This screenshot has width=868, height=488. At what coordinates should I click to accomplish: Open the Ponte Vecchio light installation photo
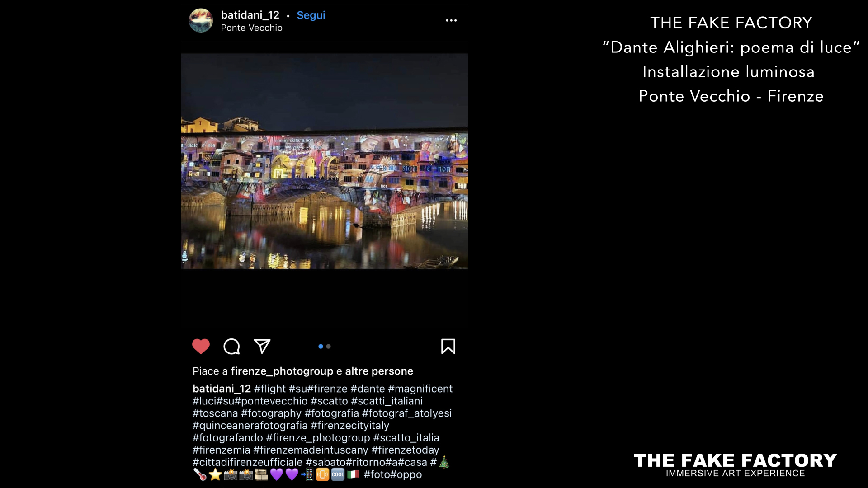coord(324,161)
